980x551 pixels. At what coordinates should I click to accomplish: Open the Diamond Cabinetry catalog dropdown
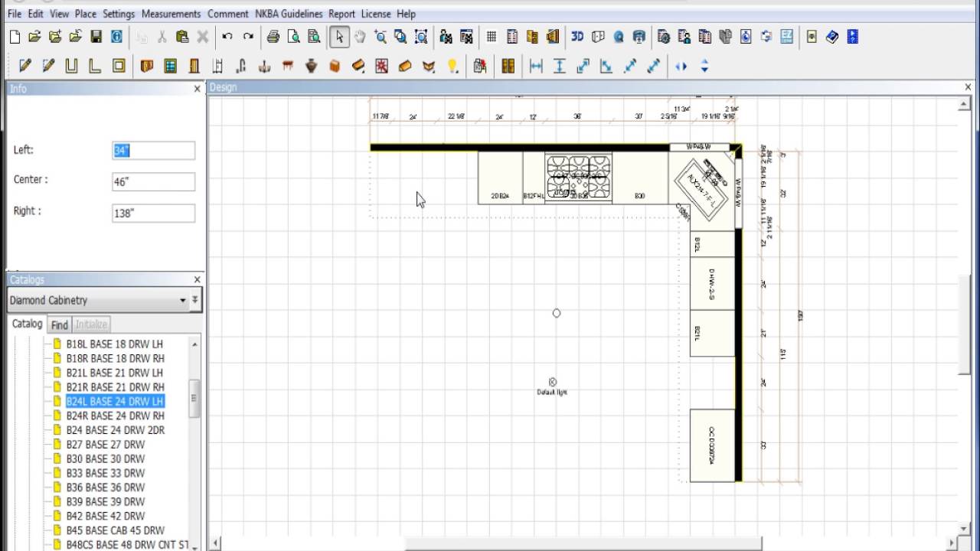pos(98,300)
